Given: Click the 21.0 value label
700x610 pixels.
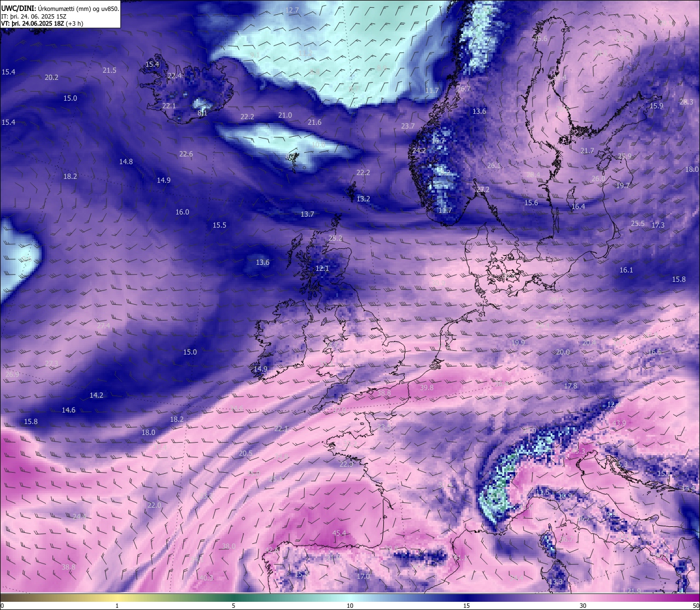Looking at the screenshot, I should tap(285, 115).
